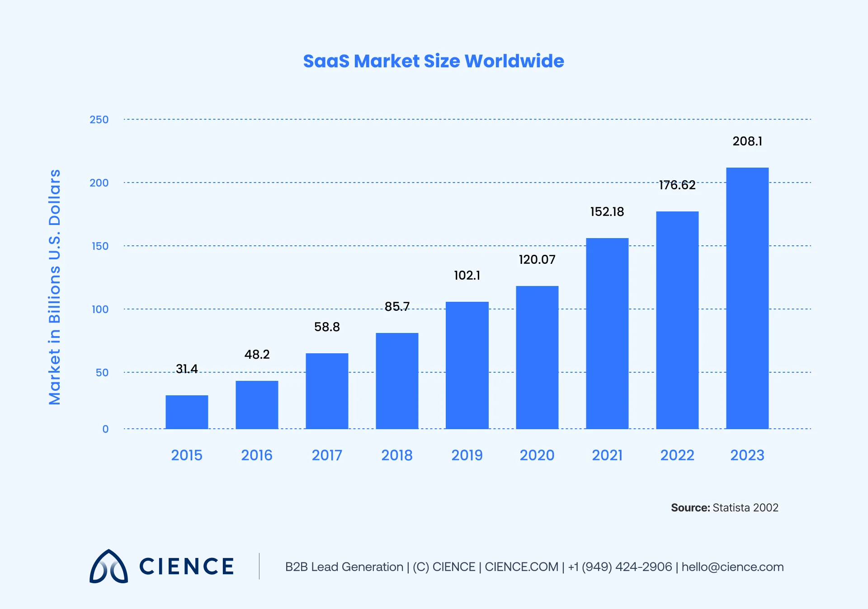Click the 2018 bar showing 85.7
This screenshot has width=868, height=609.
[397, 381]
